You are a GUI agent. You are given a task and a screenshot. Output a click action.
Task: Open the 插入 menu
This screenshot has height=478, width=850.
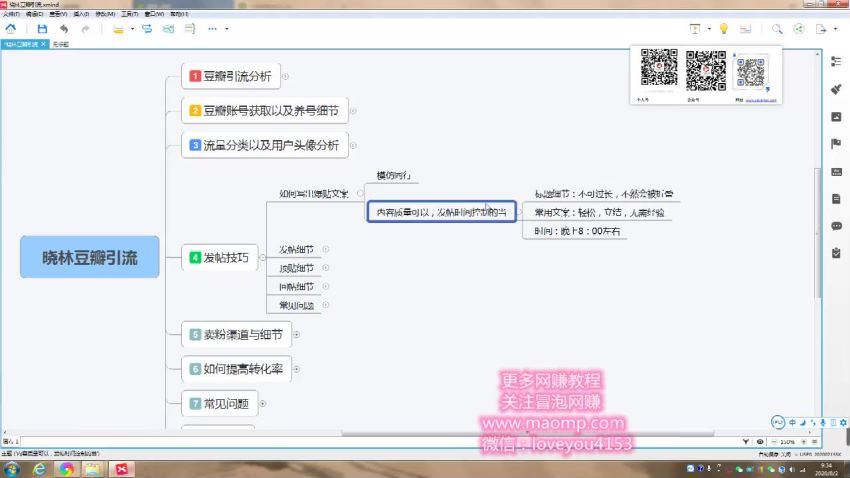pos(81,14)
